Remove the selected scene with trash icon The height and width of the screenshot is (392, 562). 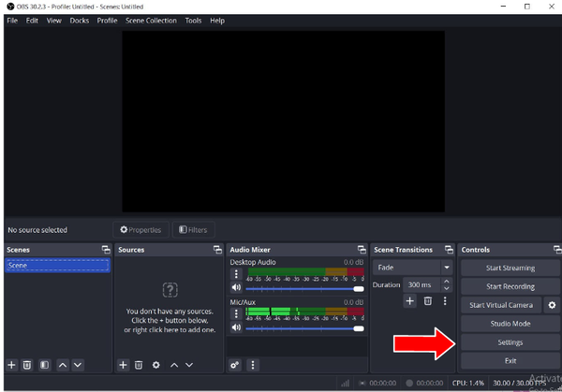pos(28,365)
